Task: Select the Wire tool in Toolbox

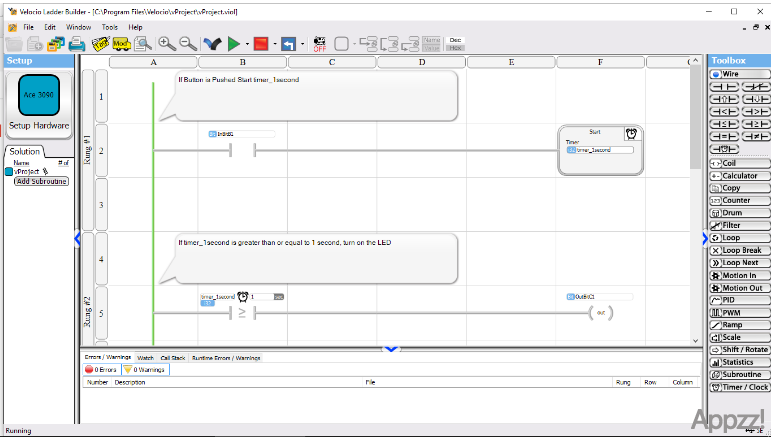Action: tap(739, 74)
